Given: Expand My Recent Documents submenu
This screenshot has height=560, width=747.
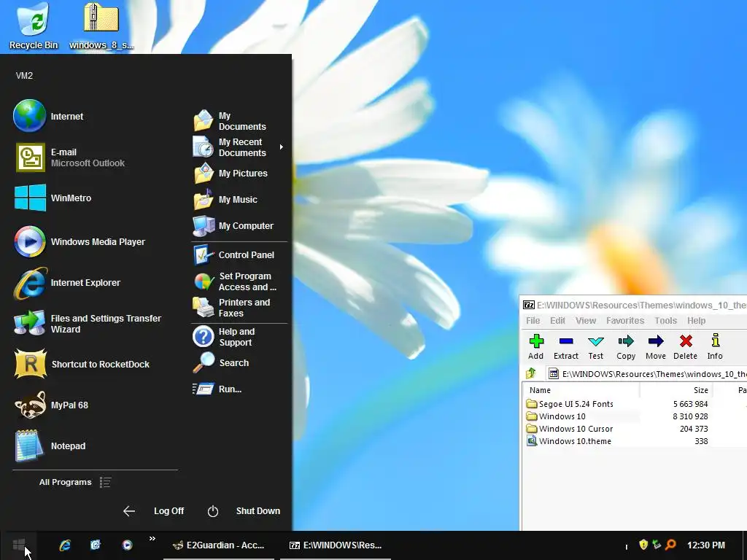Looking at the screenshot, I should [x=239, y=147].
